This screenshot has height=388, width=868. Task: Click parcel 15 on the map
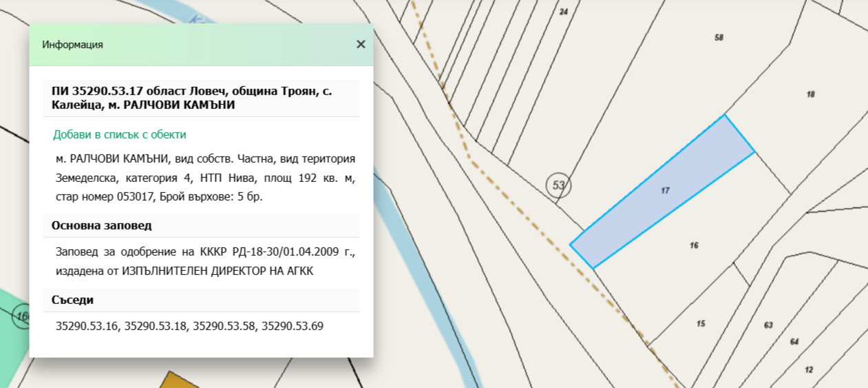700,323
